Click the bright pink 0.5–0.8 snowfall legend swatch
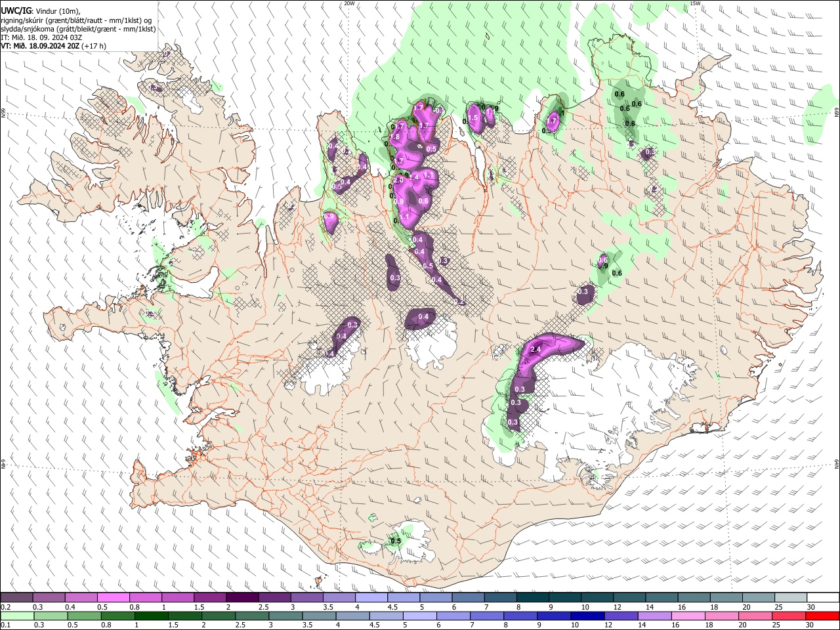840x630 pixels. pos(113,598)
